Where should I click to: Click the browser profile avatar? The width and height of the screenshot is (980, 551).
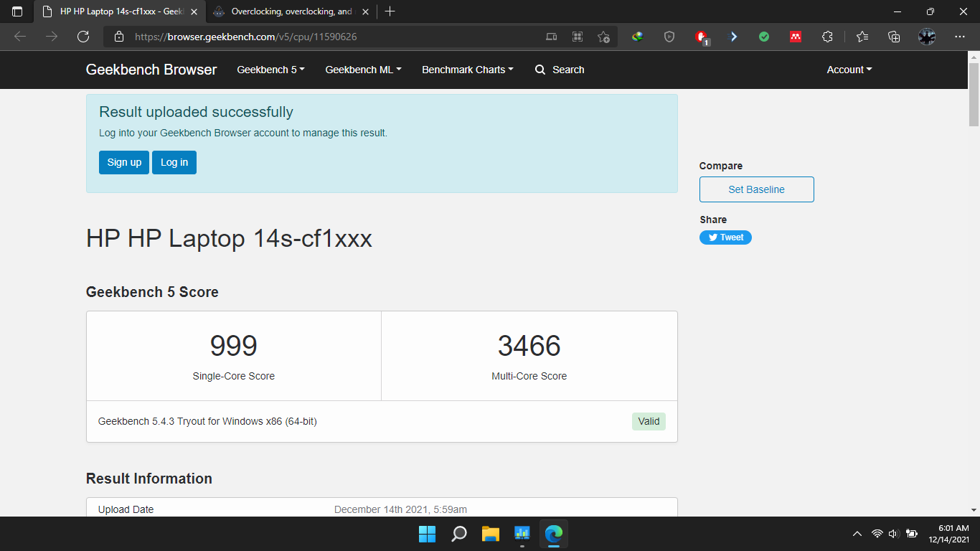click(x=927, y=37)
